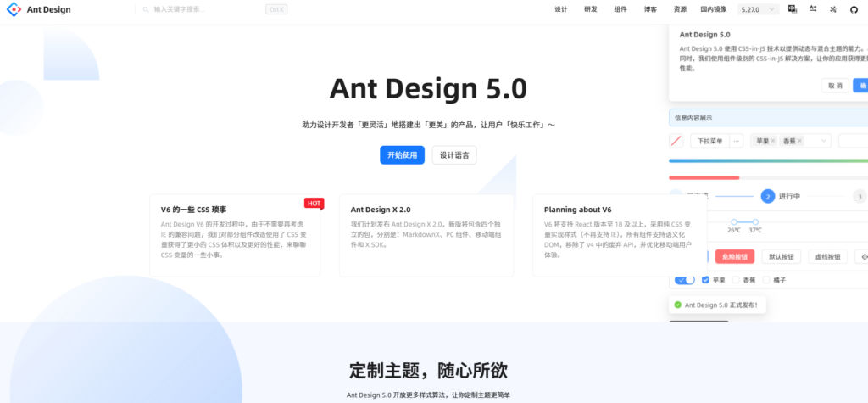The width and height of the screenshot is (868, 403).
Task: Open the 5.27.0 version dropdown
Action: pos(759,9)
